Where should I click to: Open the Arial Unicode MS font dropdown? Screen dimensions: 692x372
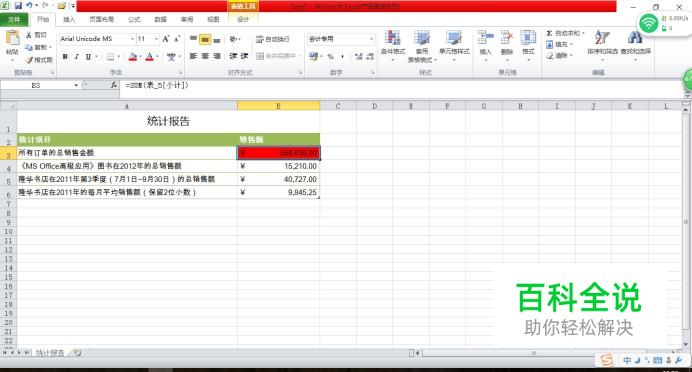click(x=132, y=39)
